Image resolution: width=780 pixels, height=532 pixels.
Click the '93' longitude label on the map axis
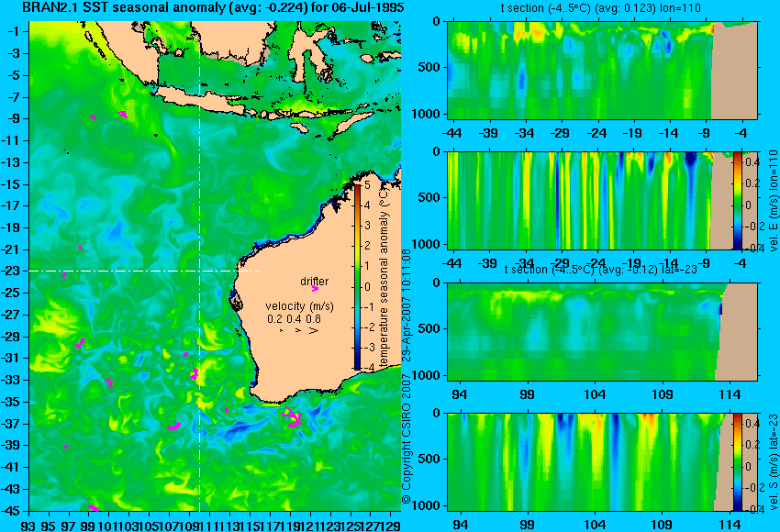28,525
